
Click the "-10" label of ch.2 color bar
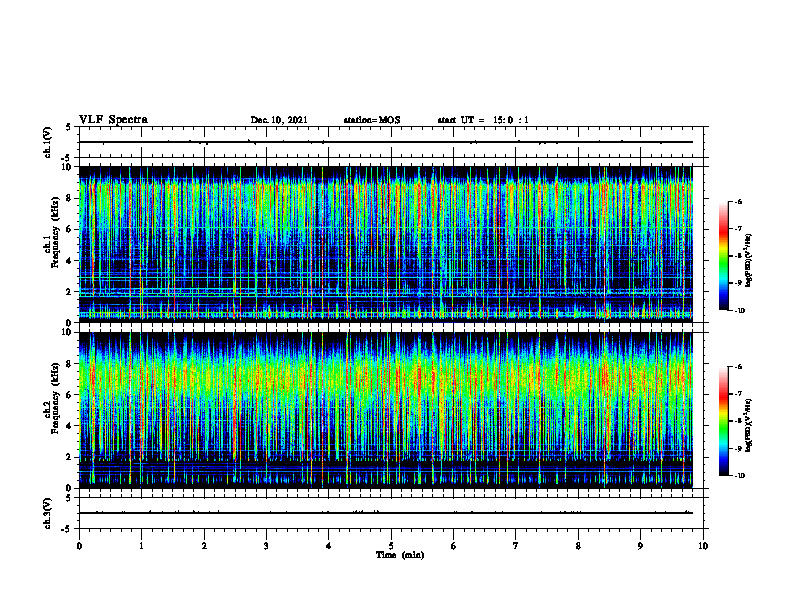point(740,476)
